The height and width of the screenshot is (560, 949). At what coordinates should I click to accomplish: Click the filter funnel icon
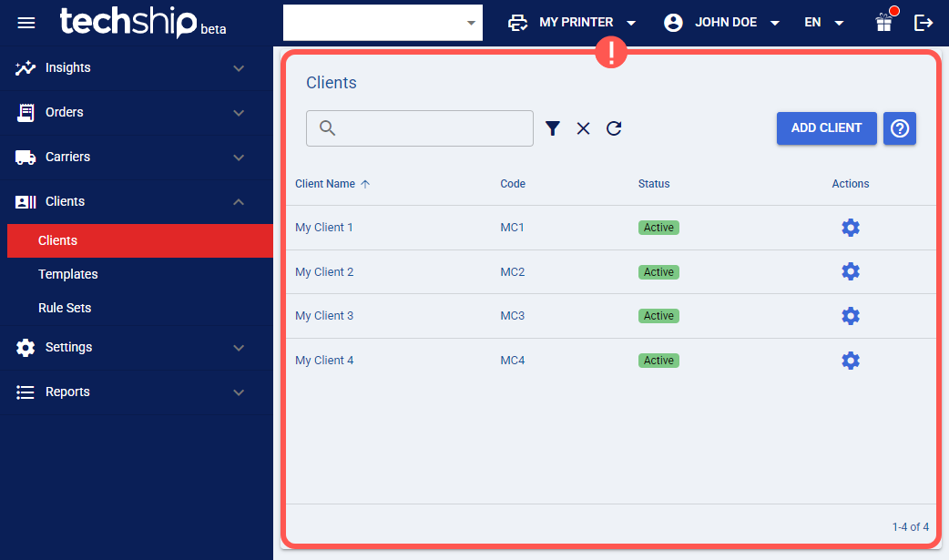click(553, 128)
